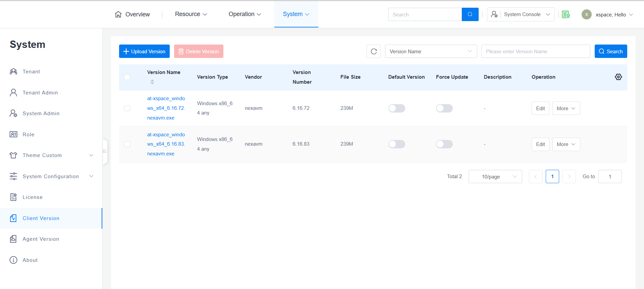Go to Agent Version in sidebar
Image resolution: width=644 pixels, height=289 pixels.
pyautogui.click(x=41, y=239)
